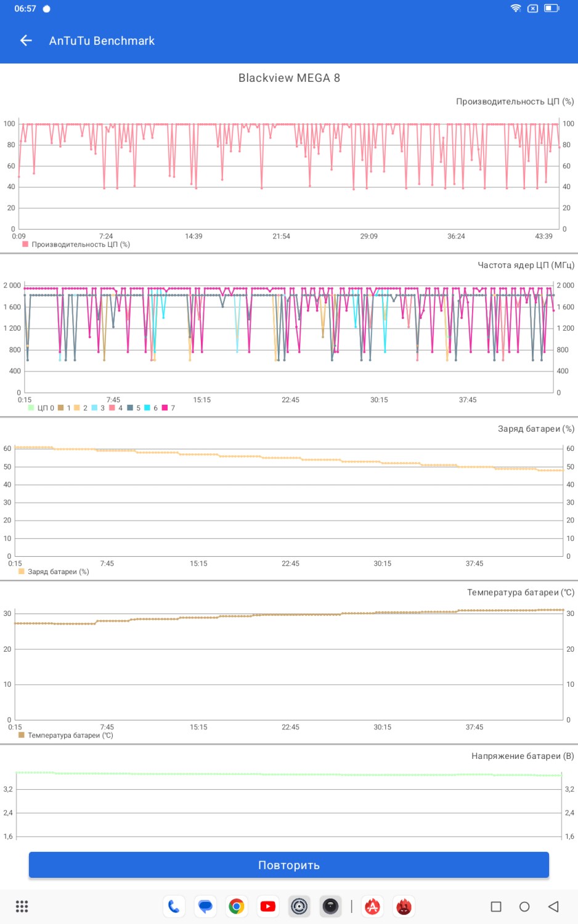578x924 pixels.
Task: Toggle the Температура батареи (°C) legend entry
Action: pyautogui.click(x=66, y=736)
